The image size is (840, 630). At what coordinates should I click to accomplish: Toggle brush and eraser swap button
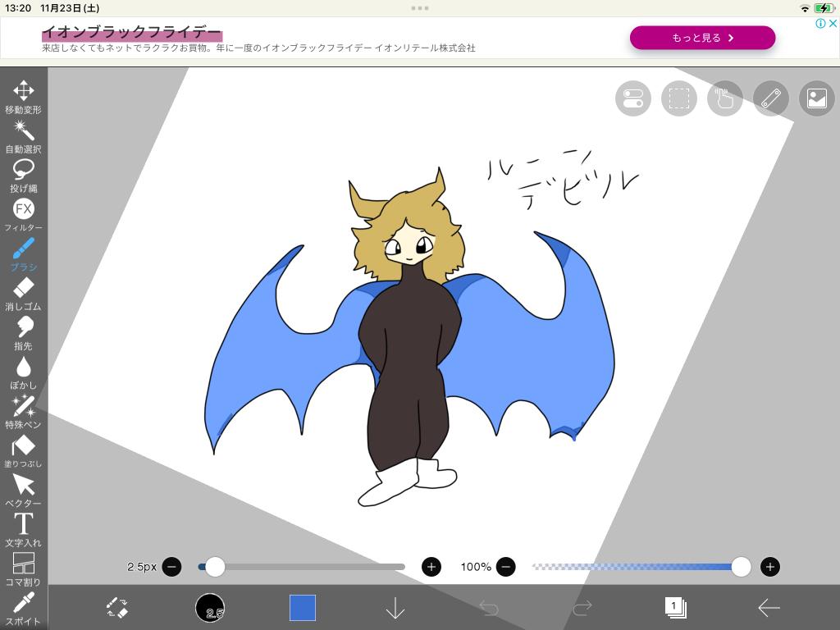117,608
